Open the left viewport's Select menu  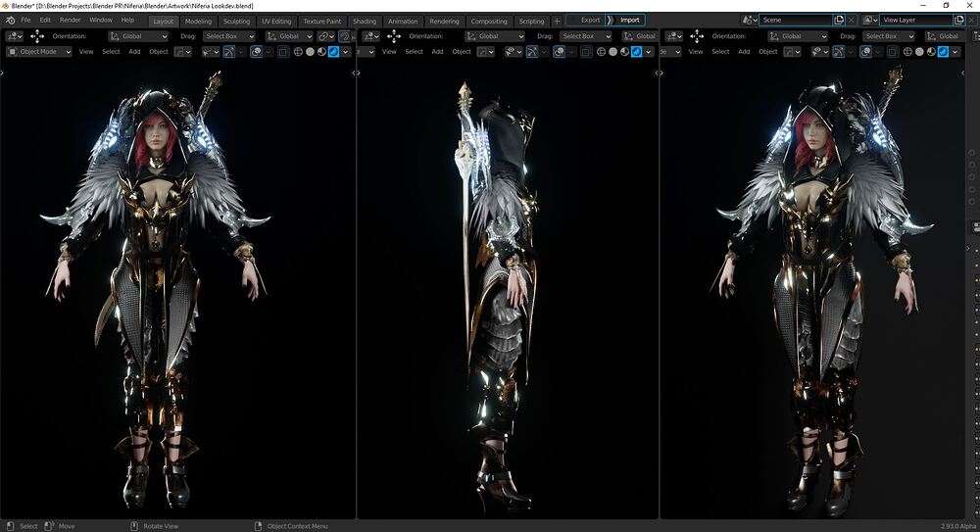pyautogui.click(x=111, y=51)
